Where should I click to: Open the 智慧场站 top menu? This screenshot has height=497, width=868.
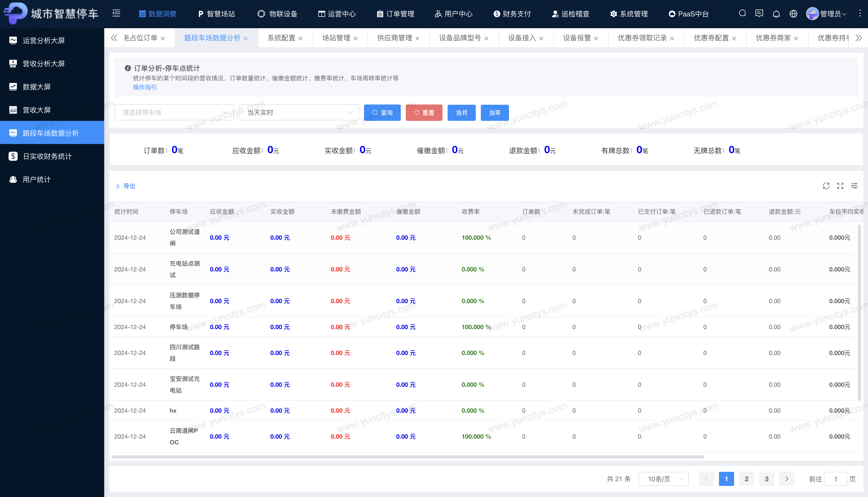pyautogui.click(x=216, y=14)
